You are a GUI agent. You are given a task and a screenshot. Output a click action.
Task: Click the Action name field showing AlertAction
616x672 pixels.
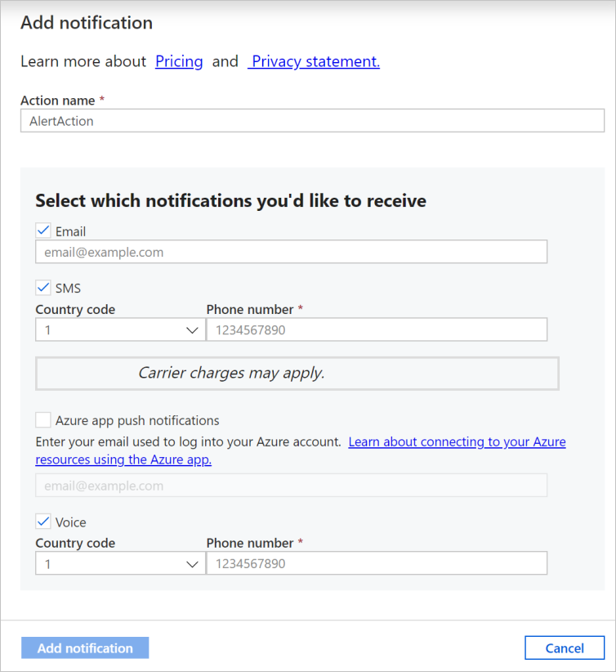pos(313,120)
